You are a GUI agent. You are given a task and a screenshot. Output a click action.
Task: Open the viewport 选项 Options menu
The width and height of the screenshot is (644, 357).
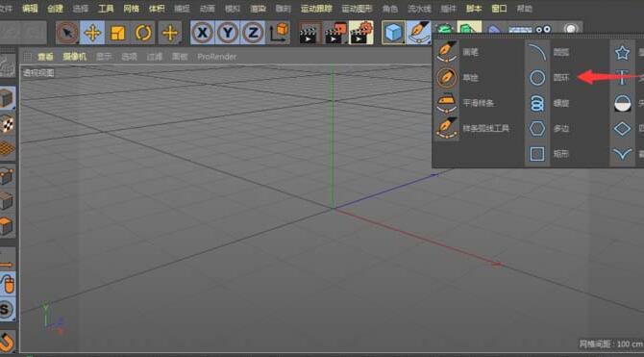coord(129,57)
